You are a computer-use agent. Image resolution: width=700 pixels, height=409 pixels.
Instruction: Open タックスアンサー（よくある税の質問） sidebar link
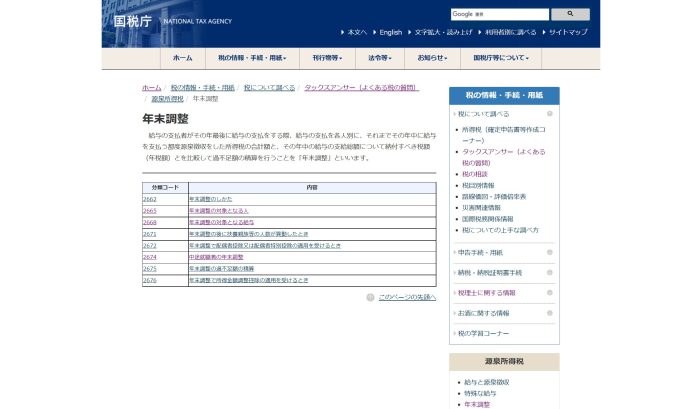point(504,157)
